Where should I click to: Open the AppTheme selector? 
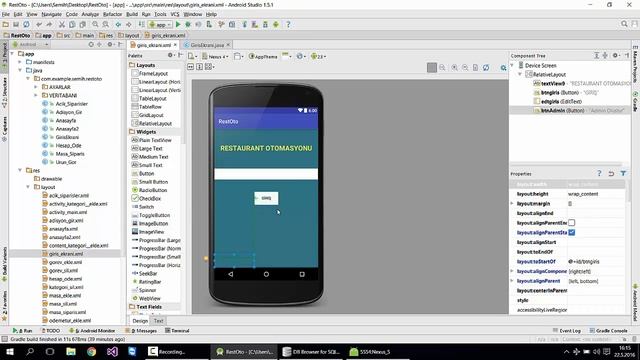coord(263,56)
